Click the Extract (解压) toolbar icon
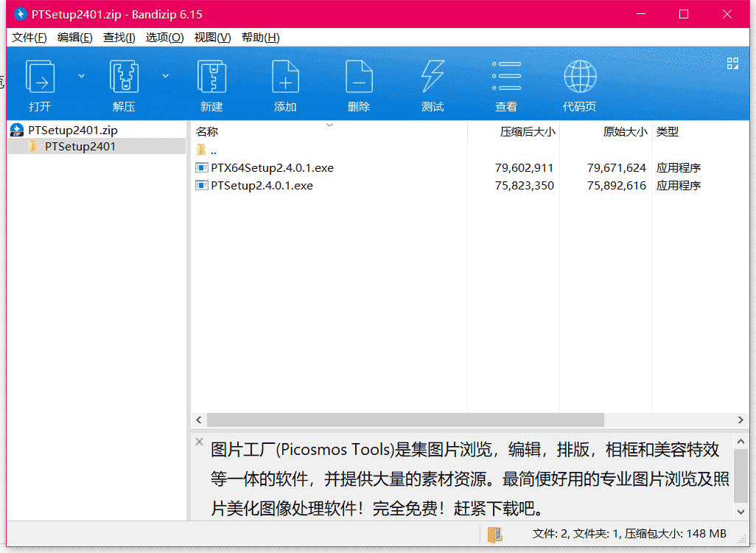The image size is (756, 553). point(124,76)
